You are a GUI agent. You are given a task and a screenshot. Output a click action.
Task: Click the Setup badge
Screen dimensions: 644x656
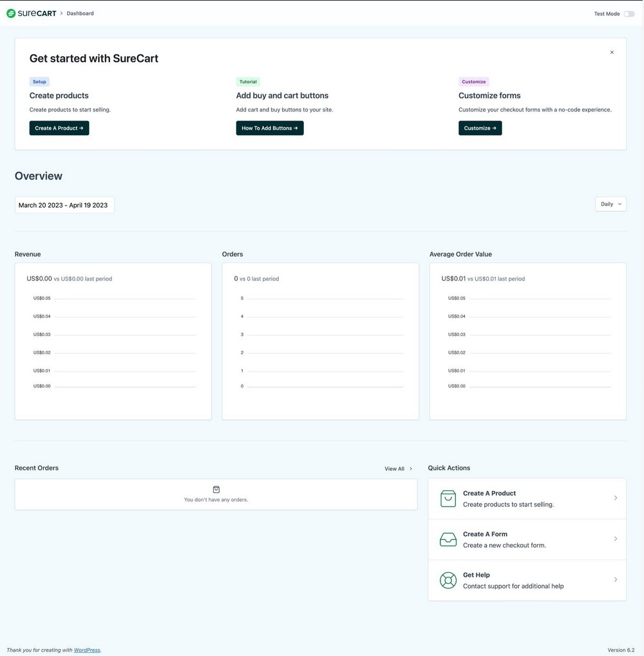(x=39, y=81)
